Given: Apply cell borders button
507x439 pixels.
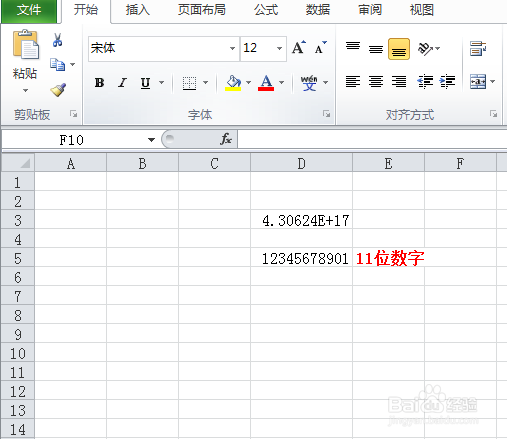Looking at the screenshot, I should coord(189,83).
